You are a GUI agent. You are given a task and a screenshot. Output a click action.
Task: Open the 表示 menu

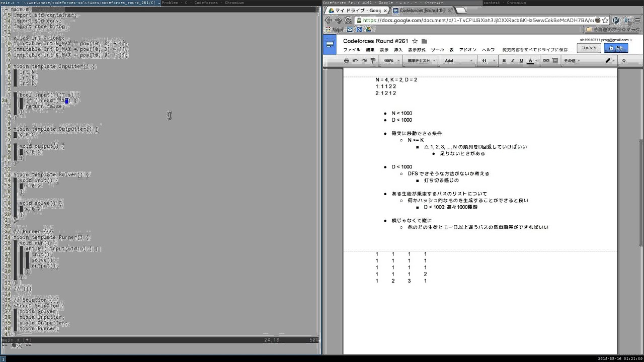[x=384, y=50]
